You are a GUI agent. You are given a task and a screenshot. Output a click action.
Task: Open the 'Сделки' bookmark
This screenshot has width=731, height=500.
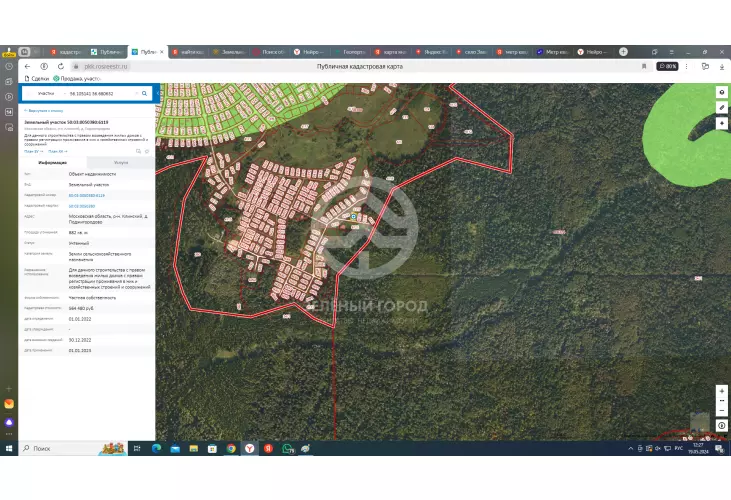(x=37, y=79)
